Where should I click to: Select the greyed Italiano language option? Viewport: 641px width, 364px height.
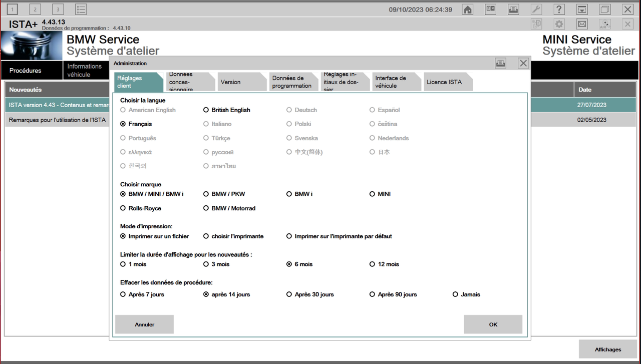[x=217, y=124]
